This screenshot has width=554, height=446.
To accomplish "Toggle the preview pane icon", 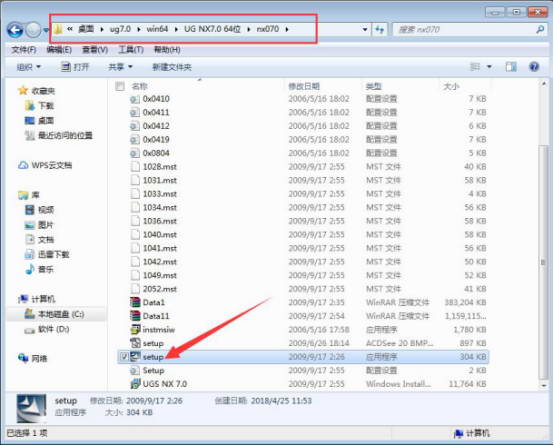I will (x=511, y=66).
